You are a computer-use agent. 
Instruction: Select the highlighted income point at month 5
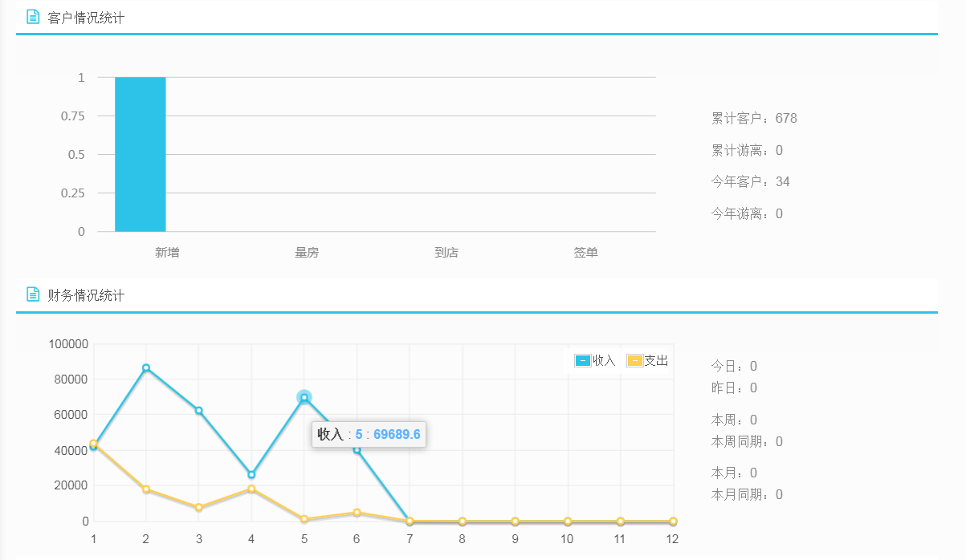tap(304, 396)
